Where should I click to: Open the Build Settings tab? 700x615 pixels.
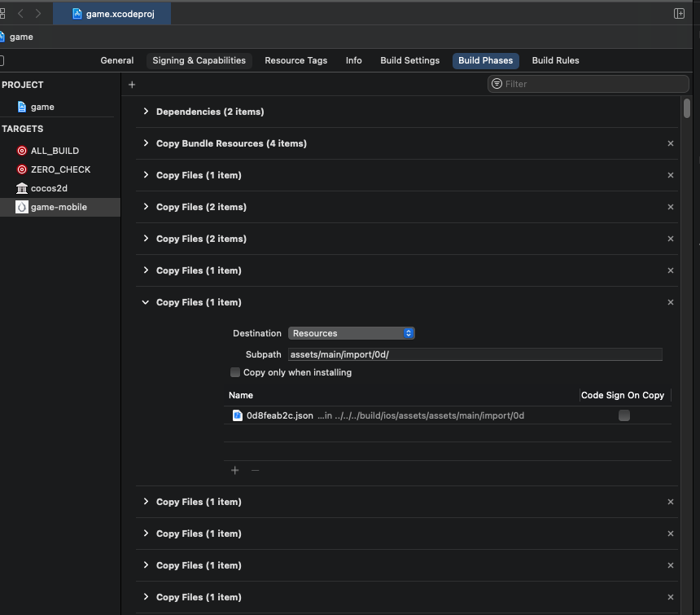coord(409,60)
